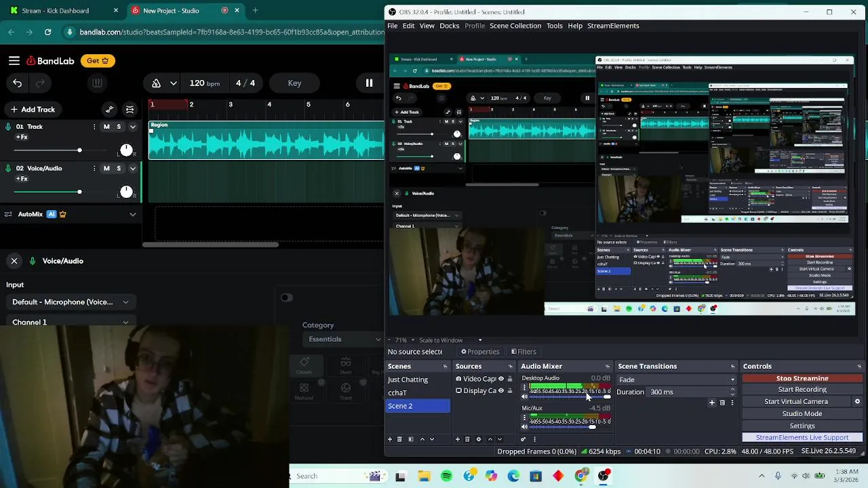Open File Explorer from the taskbar

click(x=424, y=476)
